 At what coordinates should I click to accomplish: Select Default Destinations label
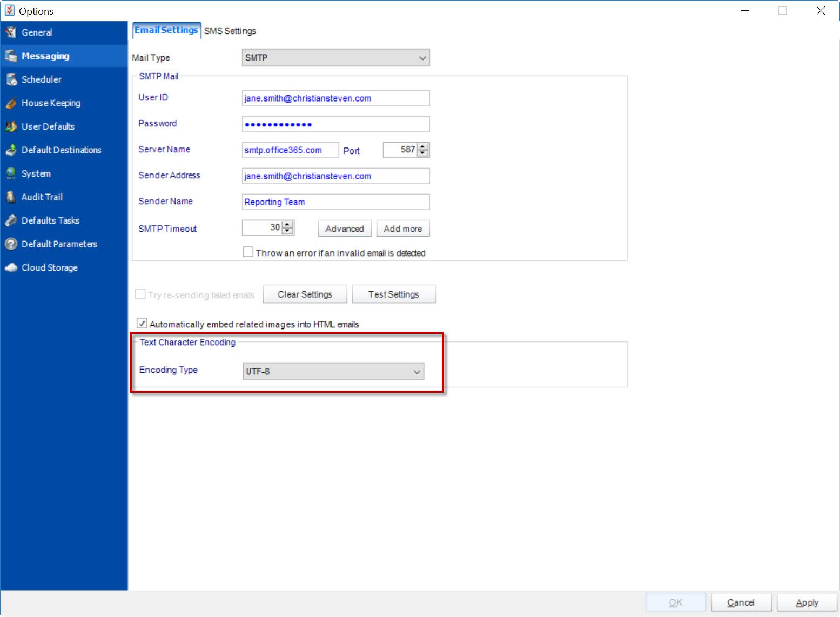(62, 150)
